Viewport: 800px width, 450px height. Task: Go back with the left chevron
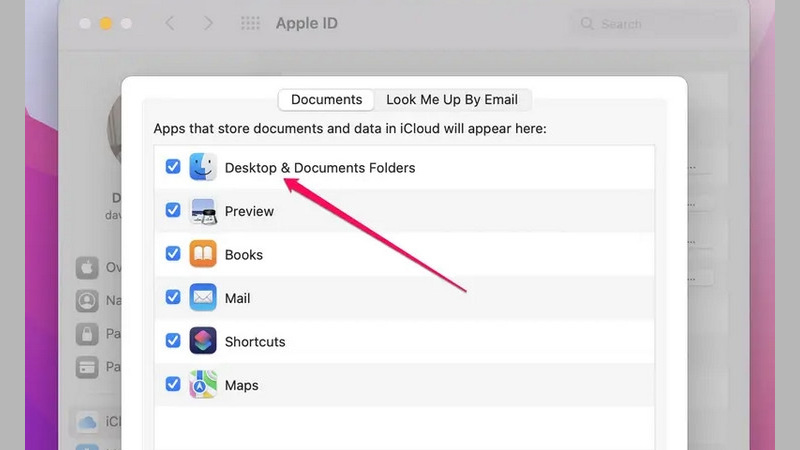[x=170, y=23]
